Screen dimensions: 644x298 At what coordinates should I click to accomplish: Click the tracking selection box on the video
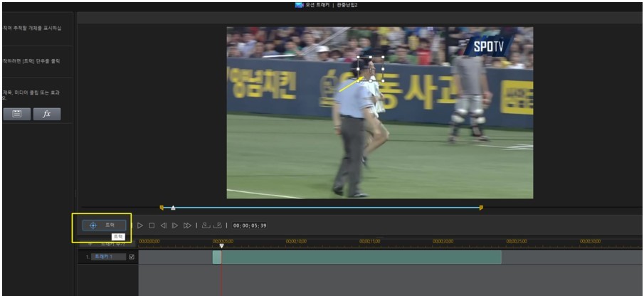coord(369,70)
